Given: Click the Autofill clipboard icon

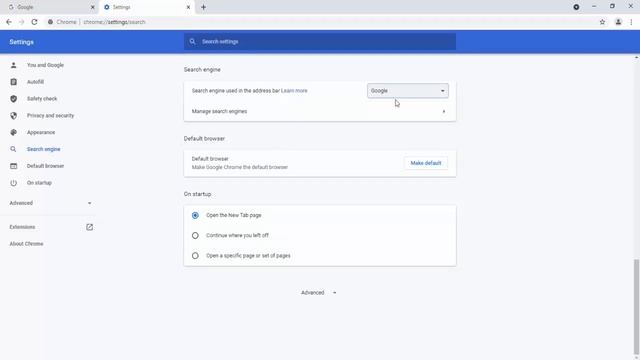Looking at the screenshot, I should coord(13,82).
